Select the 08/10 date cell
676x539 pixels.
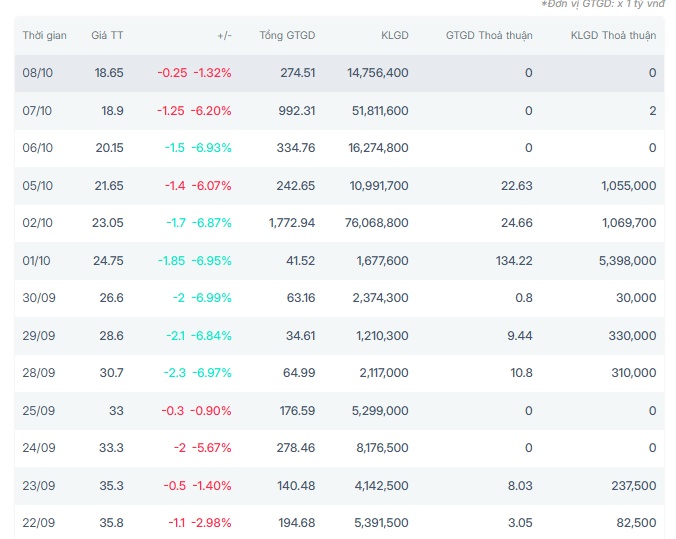(x=38, y=73)
